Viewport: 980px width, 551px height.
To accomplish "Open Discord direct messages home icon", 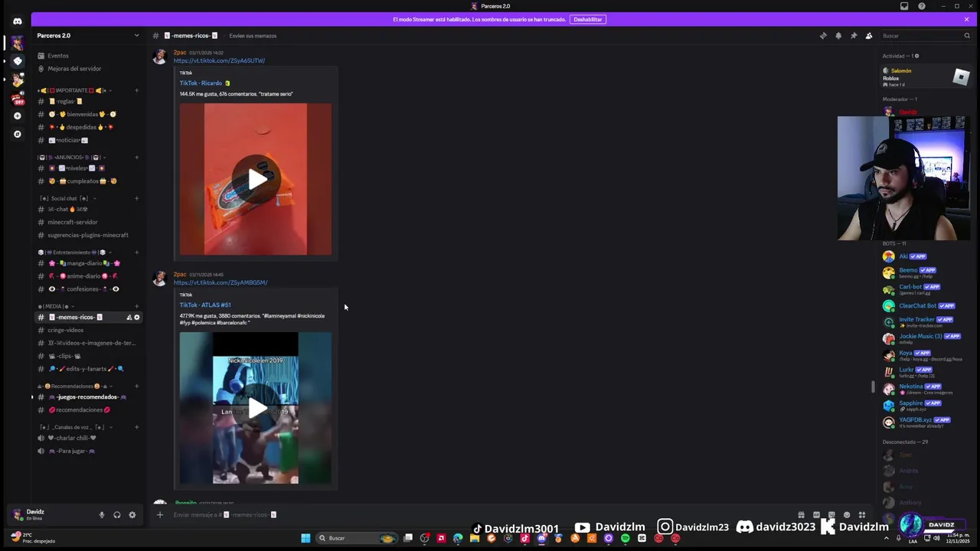I will (x=17, y=21).
